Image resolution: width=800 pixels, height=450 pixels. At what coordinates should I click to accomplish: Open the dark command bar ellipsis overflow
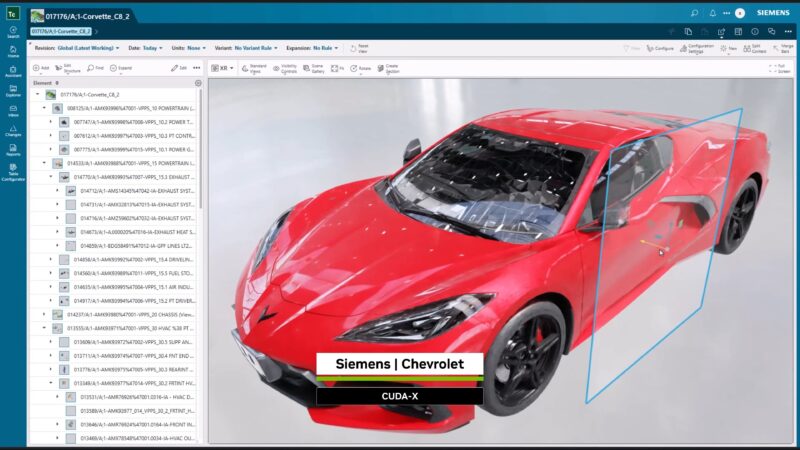(788, 32)
